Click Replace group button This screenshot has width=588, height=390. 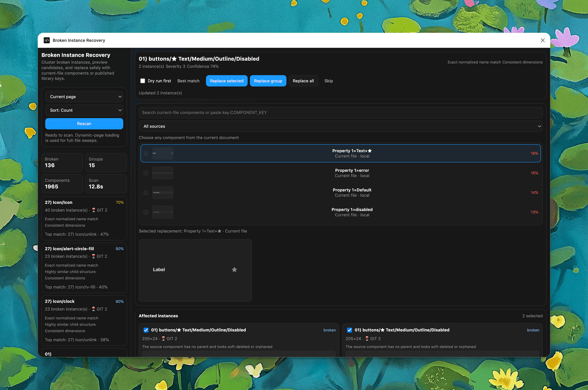pyautogui.click(x=268, y=81)
